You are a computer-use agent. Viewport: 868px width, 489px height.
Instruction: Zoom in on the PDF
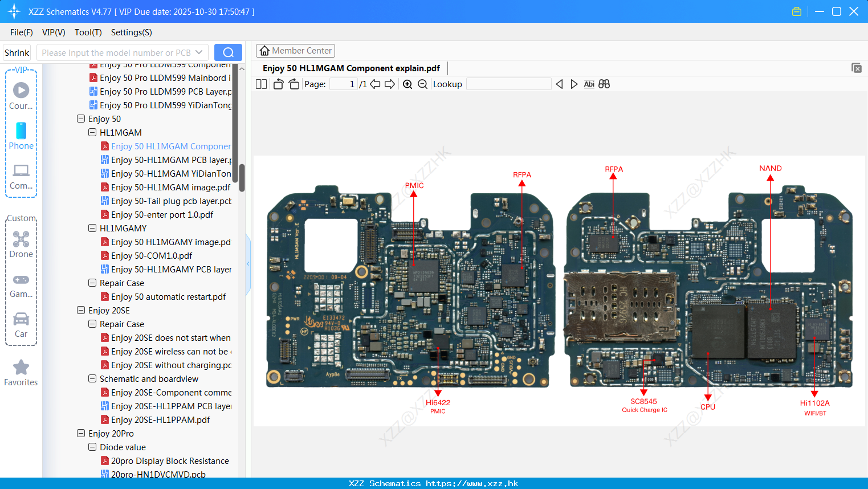[407, 84]
